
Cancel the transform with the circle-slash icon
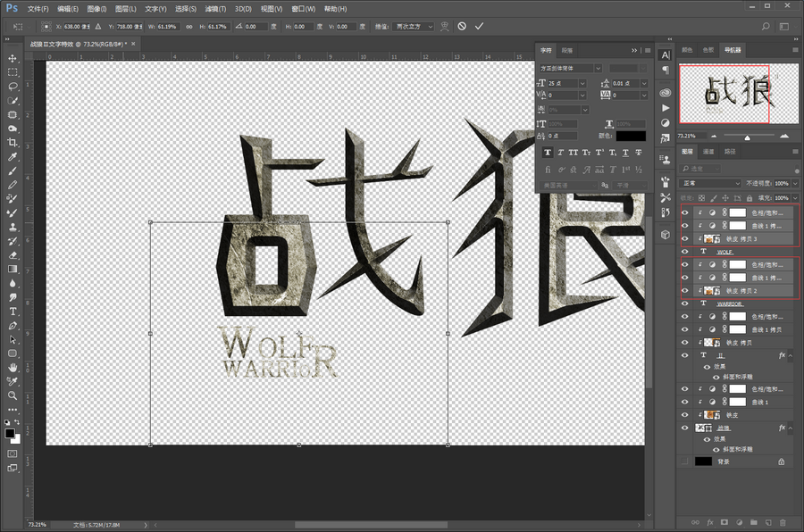tap(462, 27)
